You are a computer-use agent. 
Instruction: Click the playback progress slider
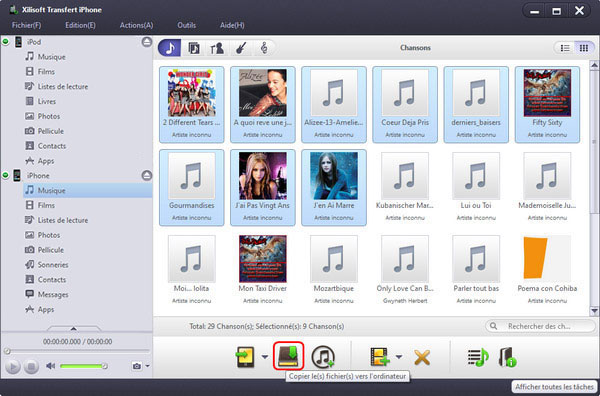77,351
